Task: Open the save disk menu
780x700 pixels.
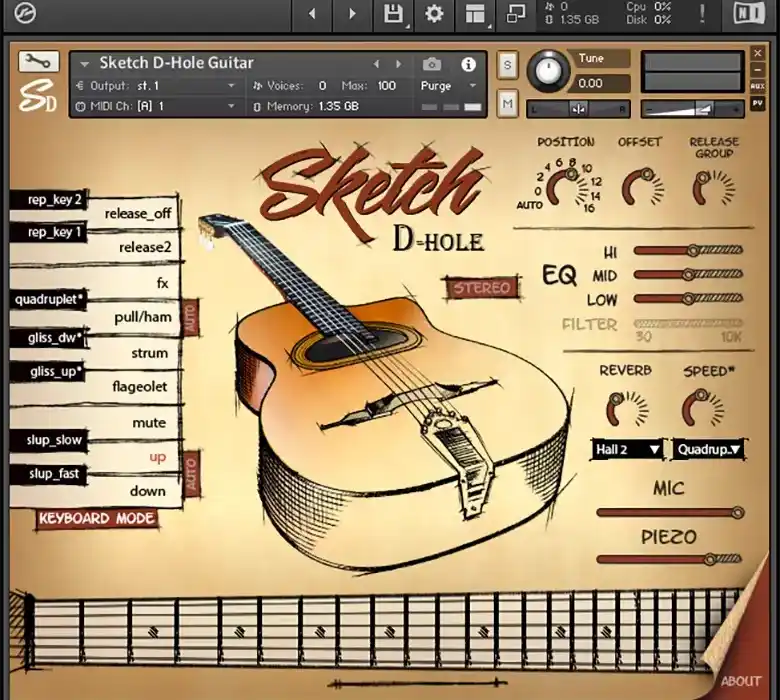Action: point(394,13)
